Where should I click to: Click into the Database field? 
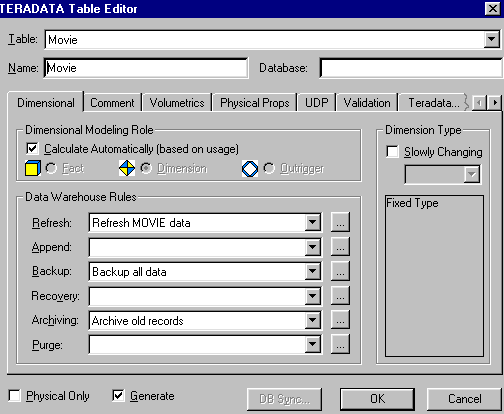click(x=411, y=68)
